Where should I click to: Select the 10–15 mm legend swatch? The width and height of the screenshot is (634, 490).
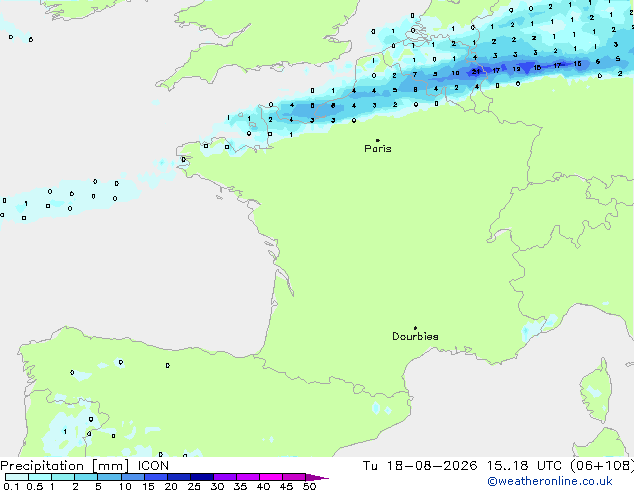tap(132, 477)
